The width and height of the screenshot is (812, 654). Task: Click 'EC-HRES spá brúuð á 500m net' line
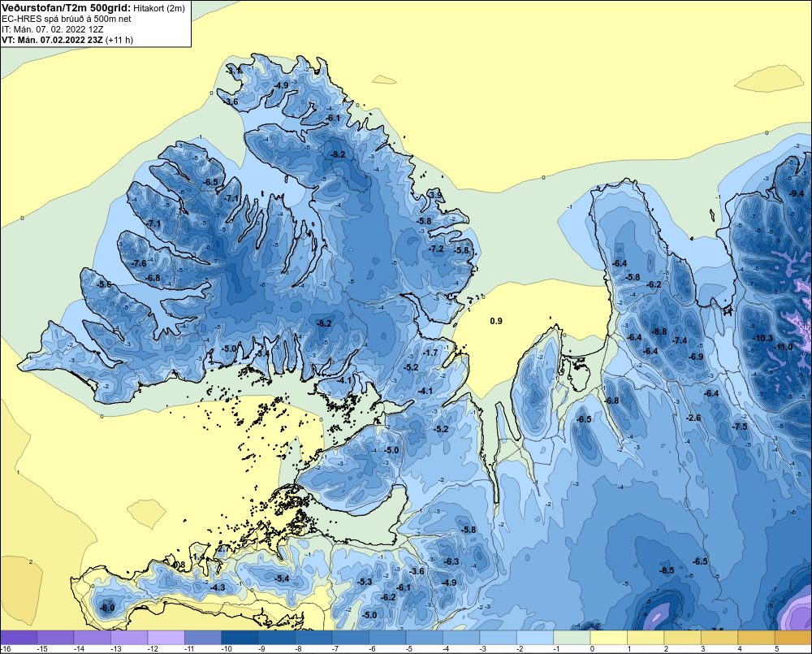point(67,19)
